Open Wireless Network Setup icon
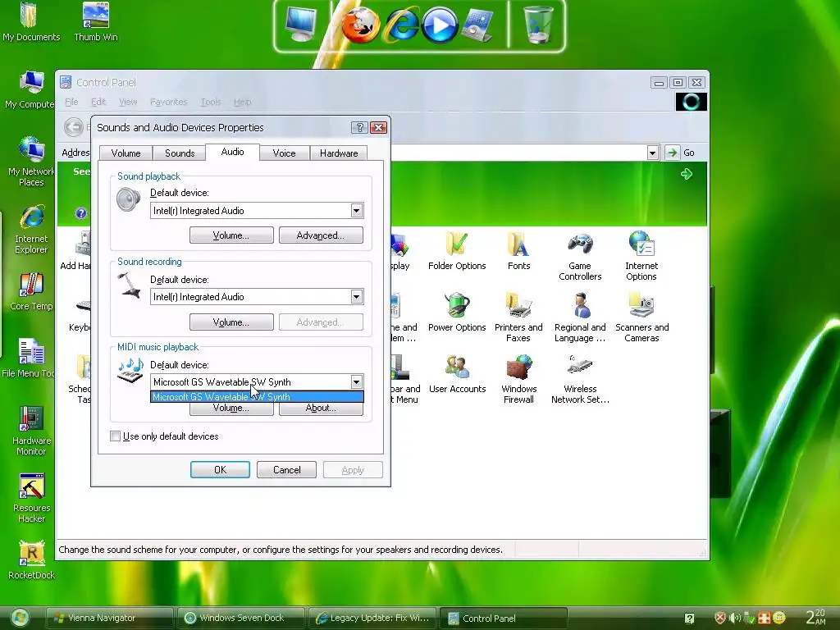 click(580, 381)
